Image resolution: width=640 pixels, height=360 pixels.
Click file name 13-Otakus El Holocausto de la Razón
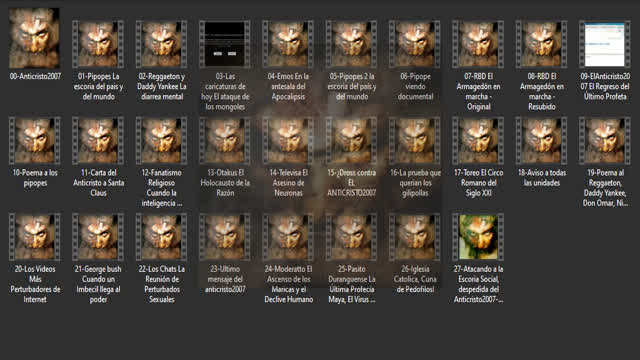225,182
